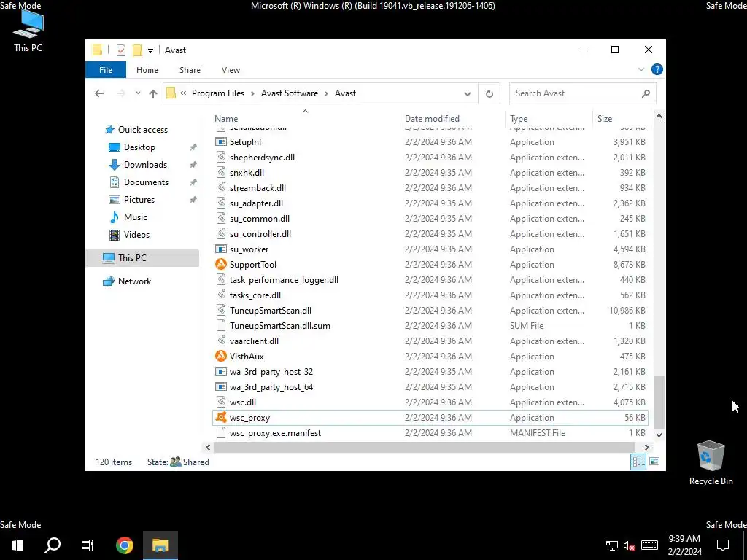
Task: Select Quick access in navigation pane
Action: pyautogui.click(x=142, y=130)
